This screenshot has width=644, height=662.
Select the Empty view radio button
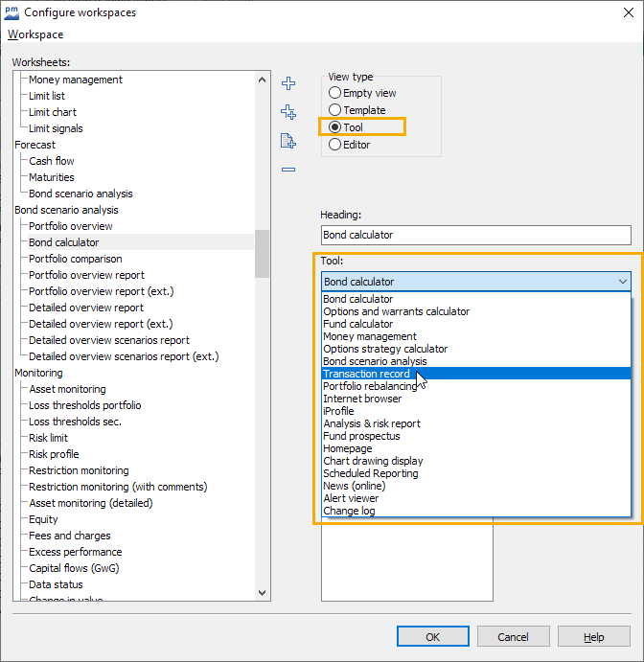point(334,93)
